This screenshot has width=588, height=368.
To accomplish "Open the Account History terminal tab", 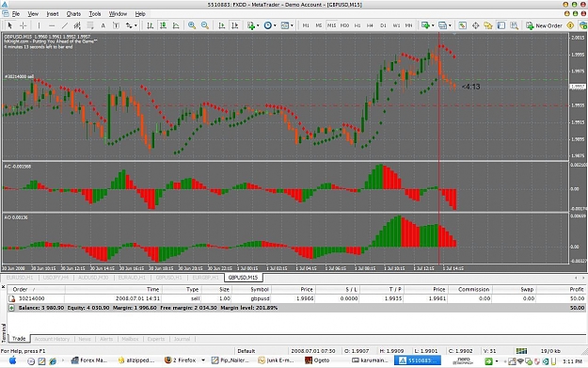I will (x=52, y=339).
